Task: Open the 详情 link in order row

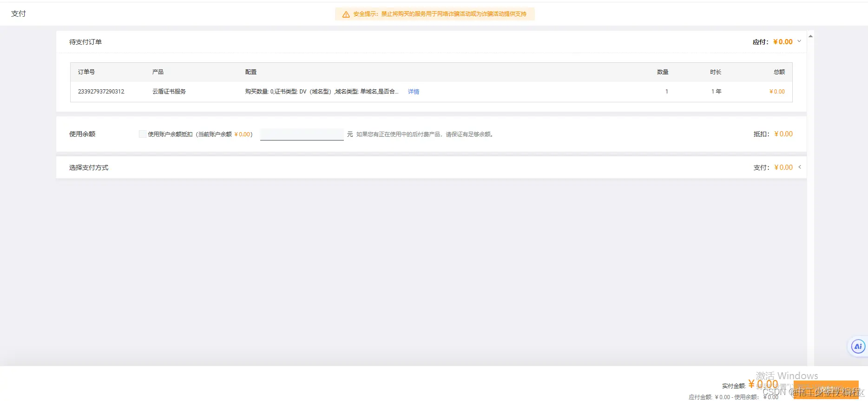Action: click(x=414, y=92)
